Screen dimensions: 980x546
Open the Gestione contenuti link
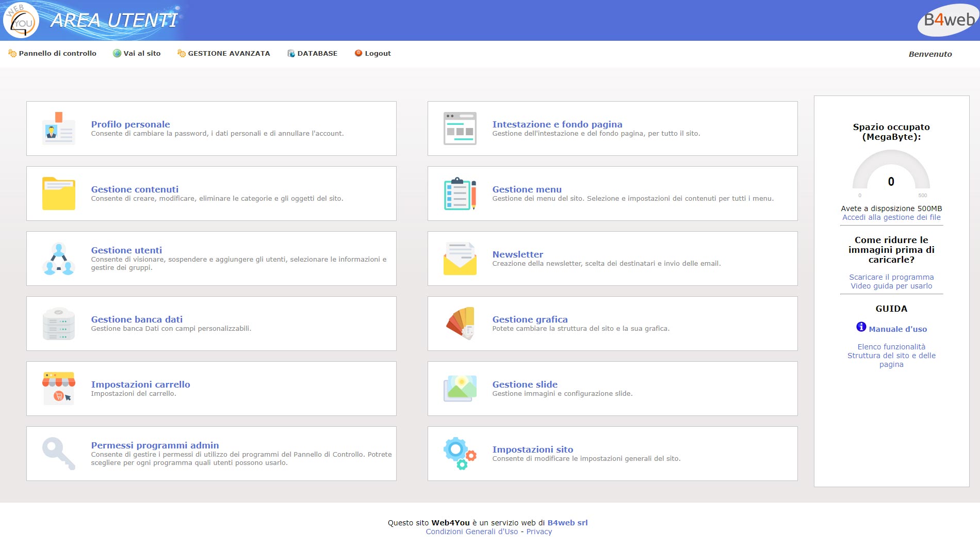(135, 189)
